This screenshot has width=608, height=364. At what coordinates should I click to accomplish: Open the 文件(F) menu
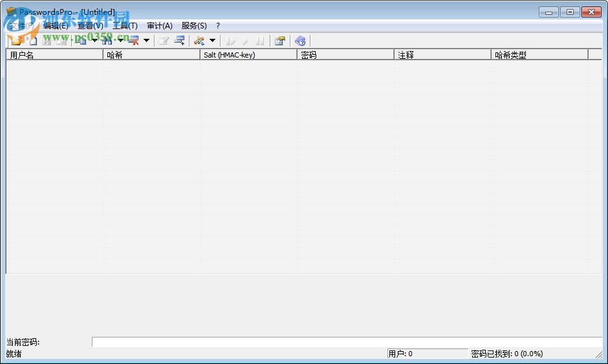click(x=22, y=26)
